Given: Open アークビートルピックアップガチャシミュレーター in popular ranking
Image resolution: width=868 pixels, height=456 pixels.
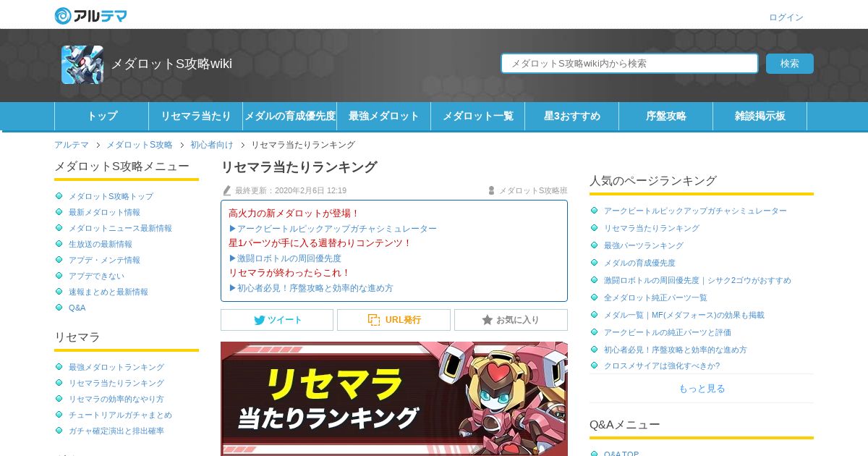Looking at the screenshot, I should click(x=695, y=211).
